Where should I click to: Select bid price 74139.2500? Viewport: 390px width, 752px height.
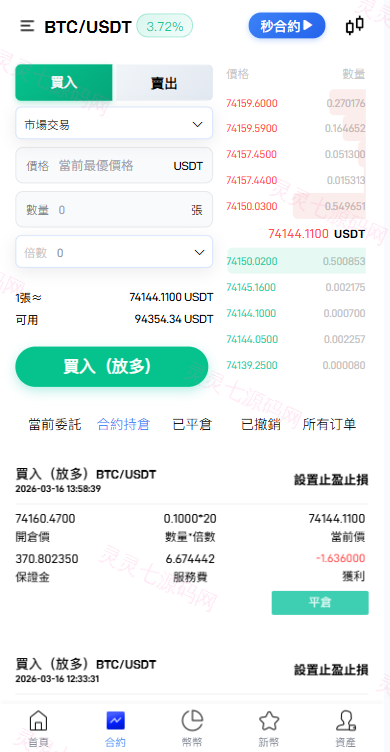(x=251, y=365)
